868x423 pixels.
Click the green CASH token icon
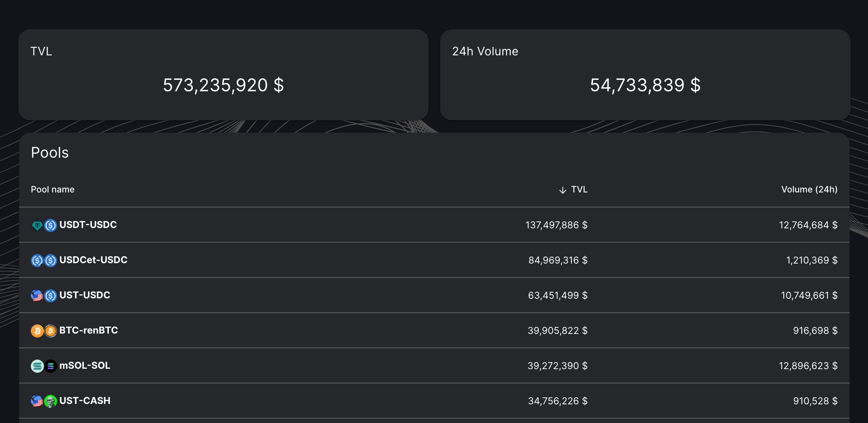click(51, 401)
